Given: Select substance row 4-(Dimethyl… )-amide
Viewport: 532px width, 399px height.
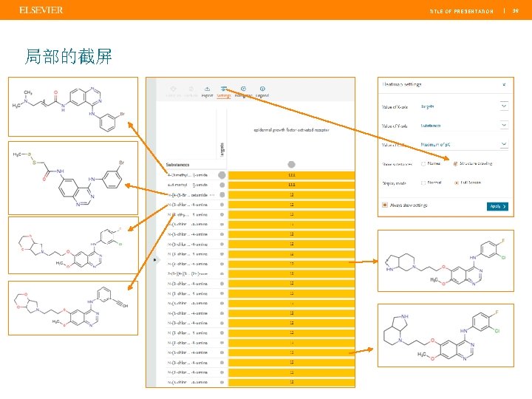Looking at the screenshot, I should pyautogui.click(x=187, y=175).
